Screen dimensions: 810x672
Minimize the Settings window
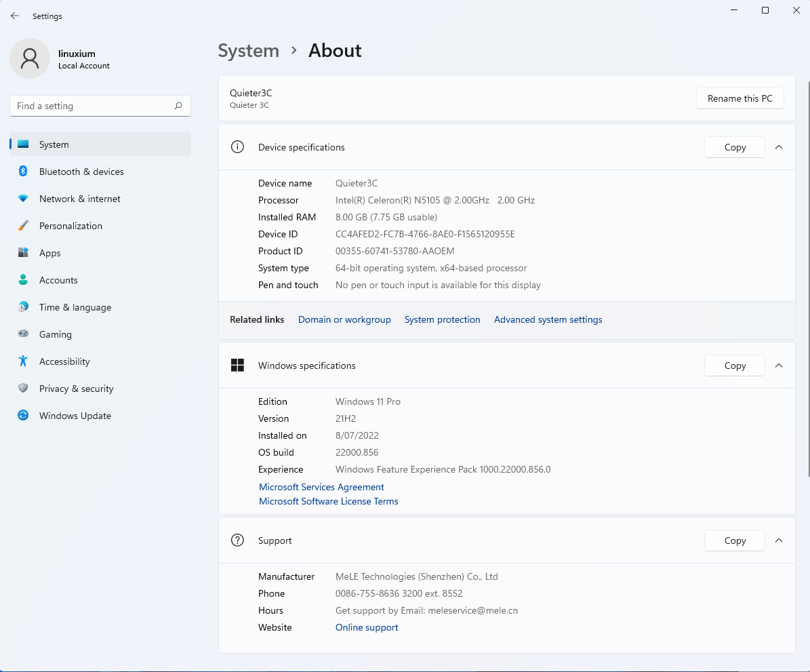pyautogui.click(x=734, y=10)
